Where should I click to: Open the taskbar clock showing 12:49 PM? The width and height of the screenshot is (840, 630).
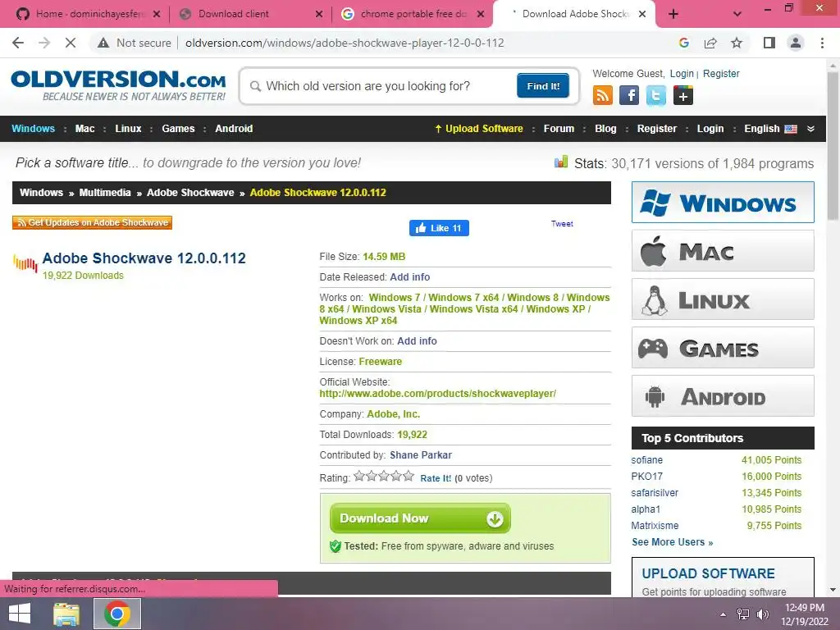(x=804, y=614)
